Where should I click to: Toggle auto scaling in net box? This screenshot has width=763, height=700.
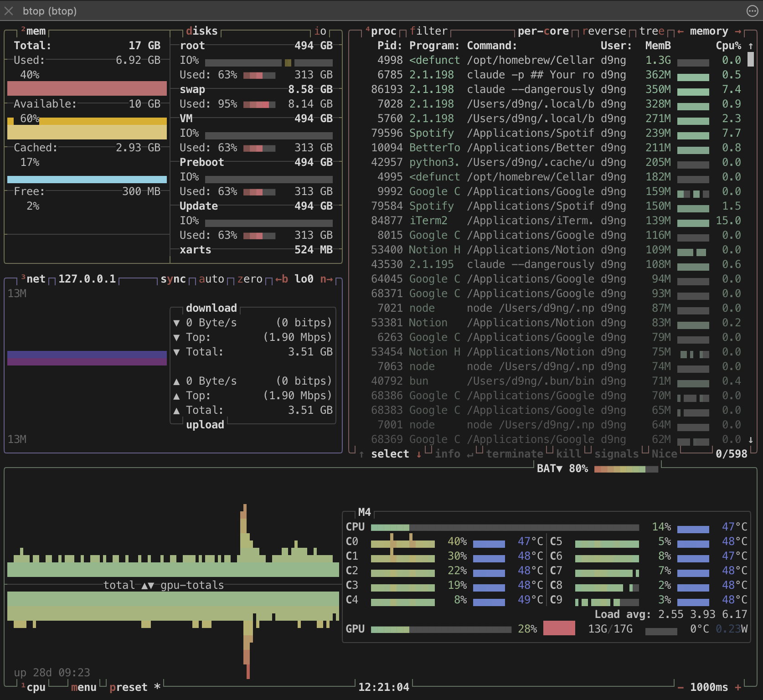point(211,279)
